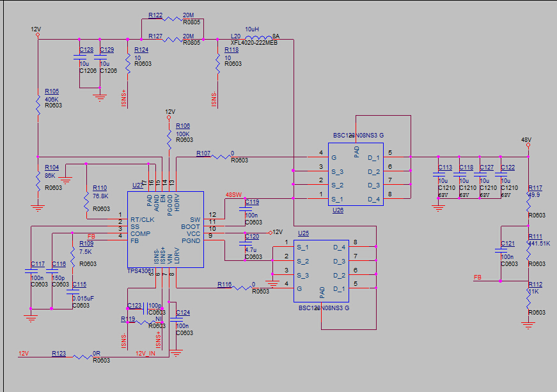The image size is (557, 392).
Task: Select capacitor C115 0.015uF symbol
Action: pos(73,292)
